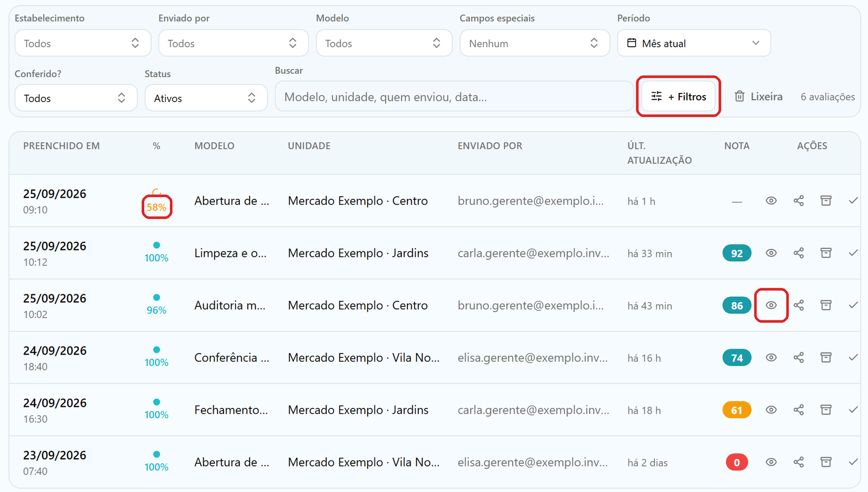This screenshot has width=868, height=492.
Task: Open eye icon for Limpeza row scored 92
Action: point(771,253)
